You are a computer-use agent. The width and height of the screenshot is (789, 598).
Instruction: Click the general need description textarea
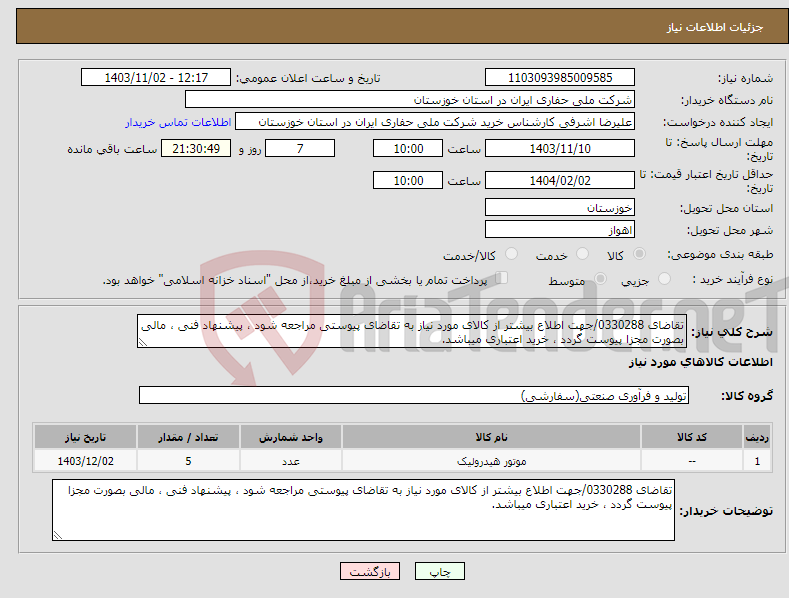coord(412,331)
